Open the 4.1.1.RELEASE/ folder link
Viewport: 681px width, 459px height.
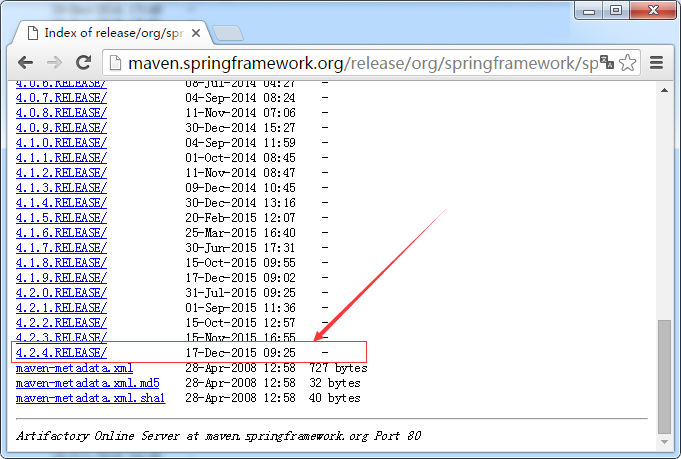(61, 158)
